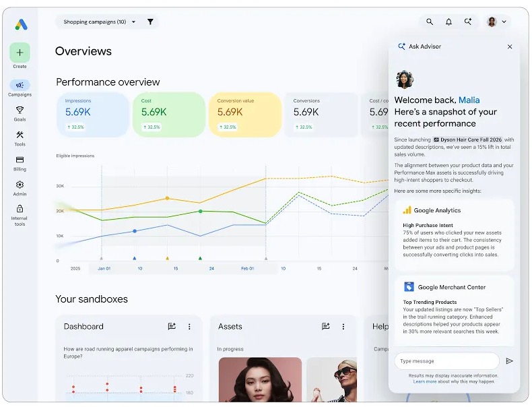Select the green Cost metric card
The width and height of the screenshot is (532, 407).
[x=169, y=115]
